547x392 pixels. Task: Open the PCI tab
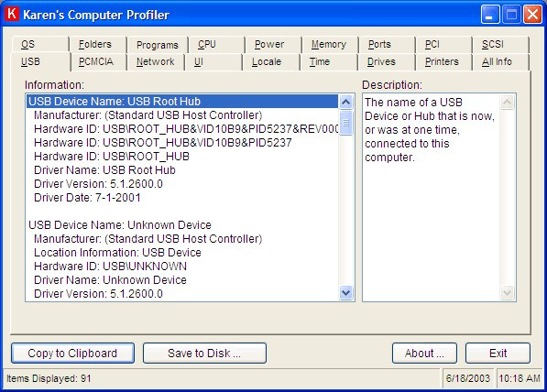tap(443, 44)
